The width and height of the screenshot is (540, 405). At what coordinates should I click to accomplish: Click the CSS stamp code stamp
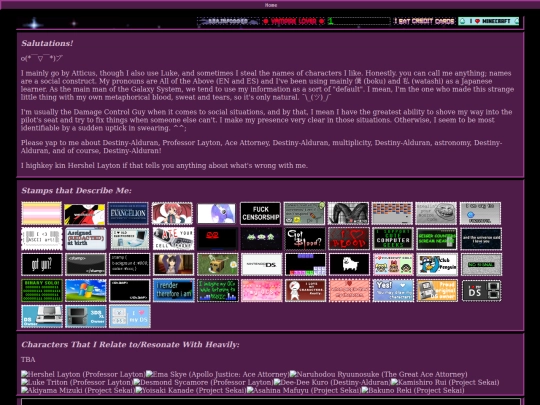coord(129,264)
